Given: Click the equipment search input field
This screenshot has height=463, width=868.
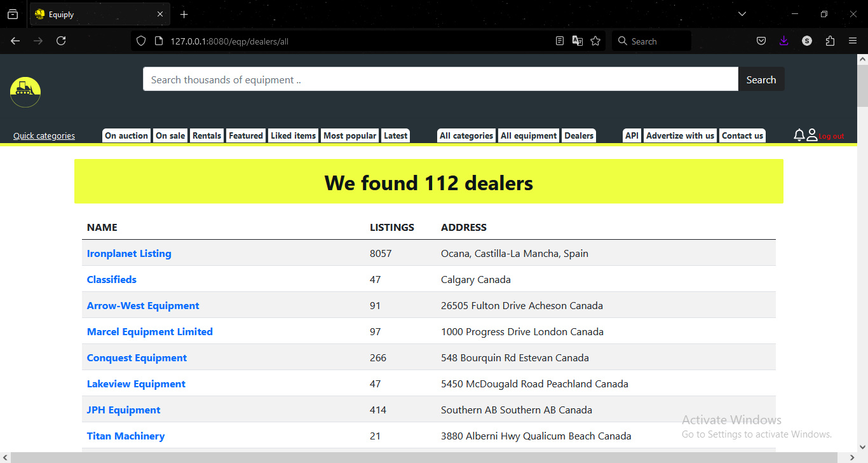Looking at the screenshot, I should tap(440, 79).
